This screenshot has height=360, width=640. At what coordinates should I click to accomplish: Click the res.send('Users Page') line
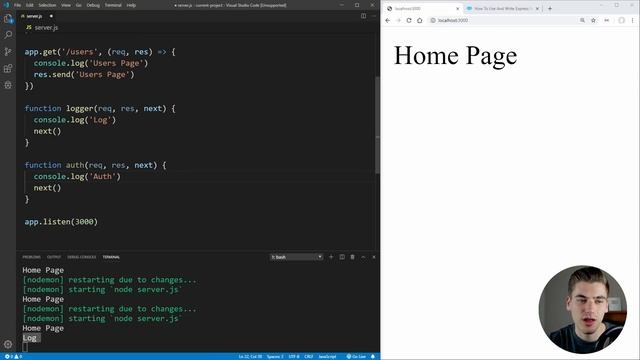[x=84, y=74]
